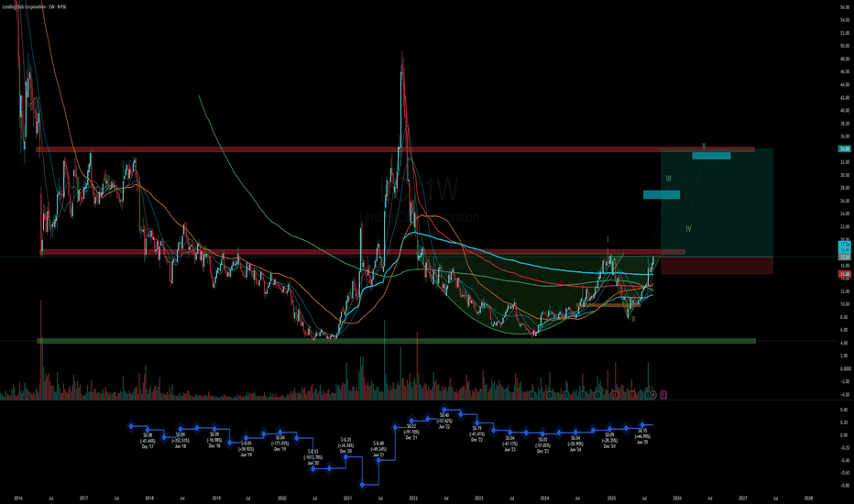The image size is (854, 504).
Task: Select the Elliott wave label III
Action: (668, 179)
